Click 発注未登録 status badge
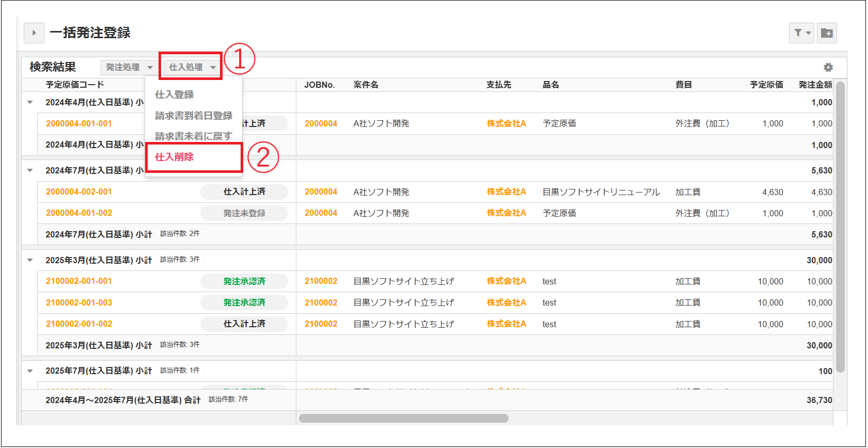Viewport: 868px width, 448px height. [x=244, y=213]
